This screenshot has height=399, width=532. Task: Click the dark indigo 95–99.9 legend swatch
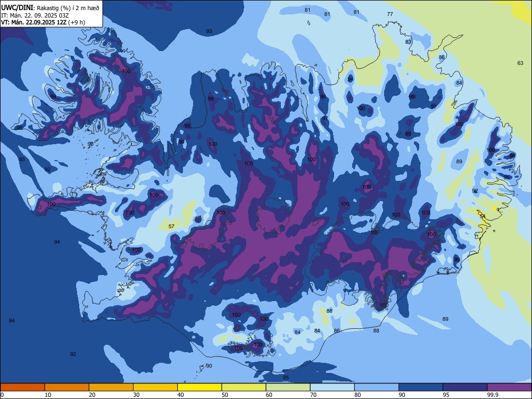(465, 387)
